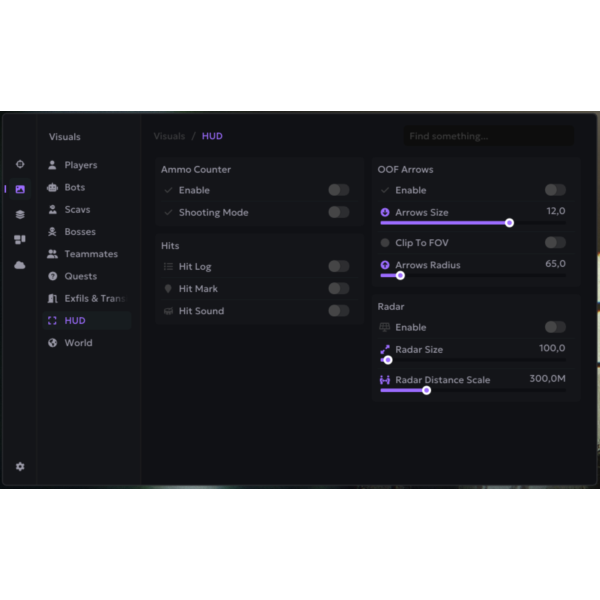The height and width of the screenshot is (600, 600).
Task: Click the World globe icon
Action: coord(52,342)
